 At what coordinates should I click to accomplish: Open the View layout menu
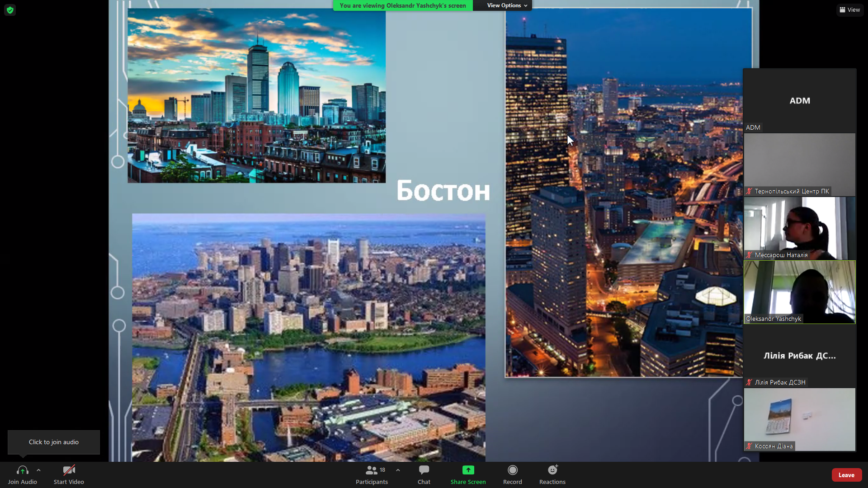(x=850, y=9)
